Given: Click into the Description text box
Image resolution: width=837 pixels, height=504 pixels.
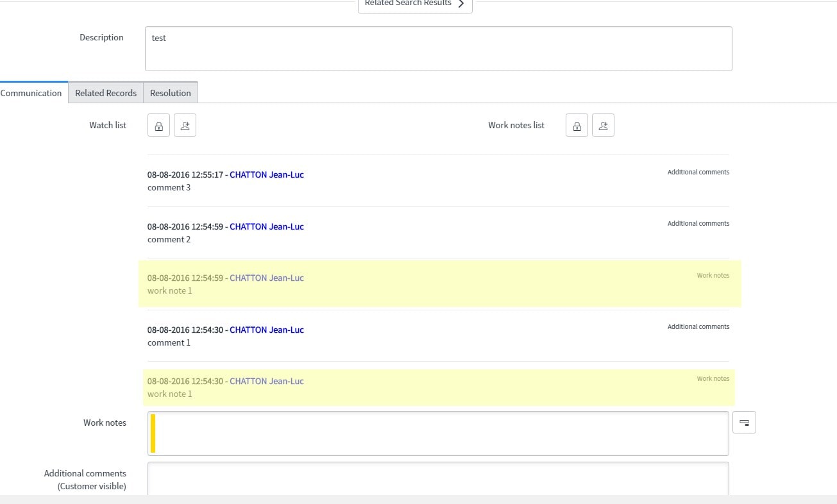Looking at the screenshot, I should [438, 49].
